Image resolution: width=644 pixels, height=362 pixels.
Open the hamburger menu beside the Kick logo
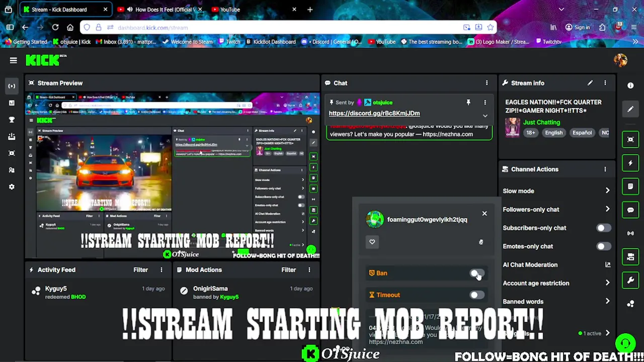(x=14, y=60)
